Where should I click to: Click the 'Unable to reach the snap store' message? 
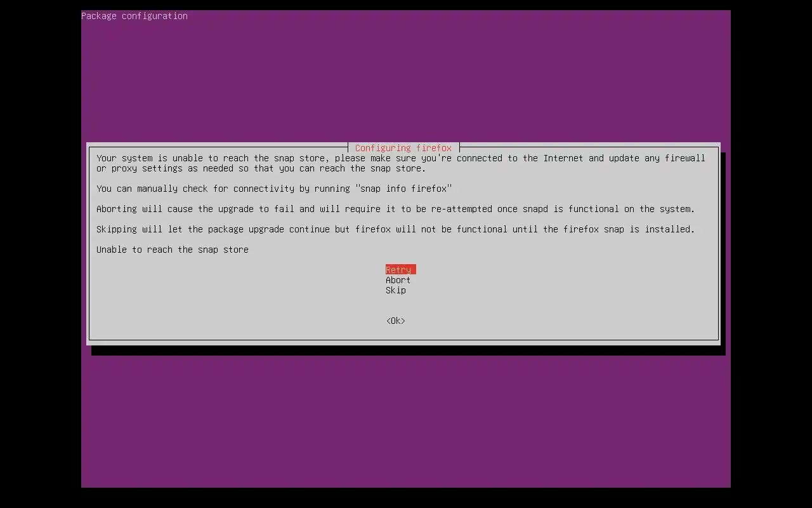click(x=173, y=250)
